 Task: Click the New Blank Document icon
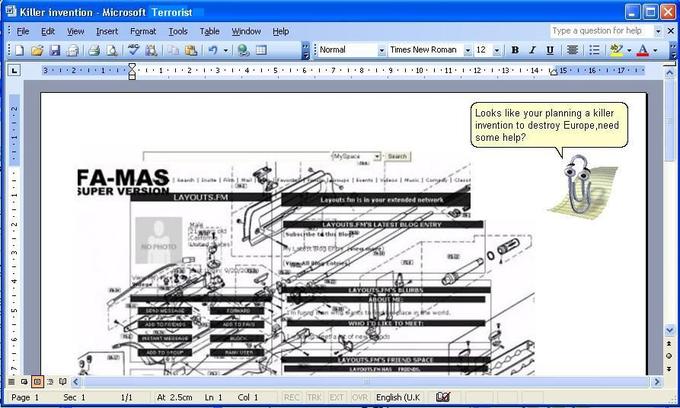19,50
